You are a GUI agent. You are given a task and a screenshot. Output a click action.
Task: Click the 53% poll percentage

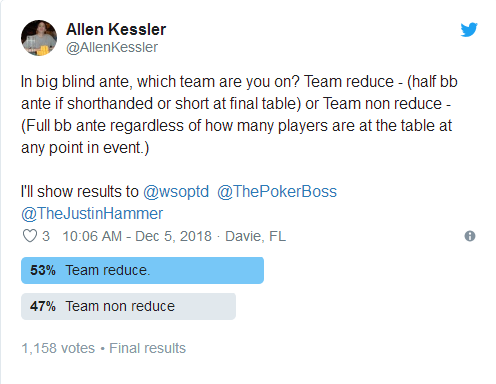click(43, 270)
